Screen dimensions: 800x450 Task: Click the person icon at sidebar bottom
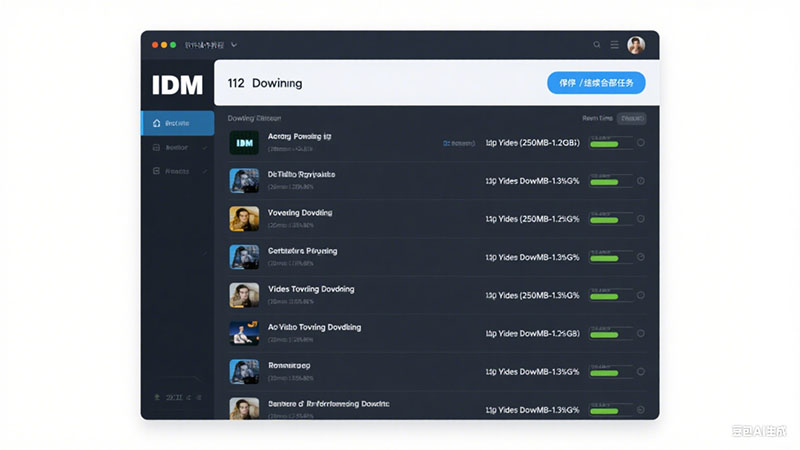pos(157,397)
